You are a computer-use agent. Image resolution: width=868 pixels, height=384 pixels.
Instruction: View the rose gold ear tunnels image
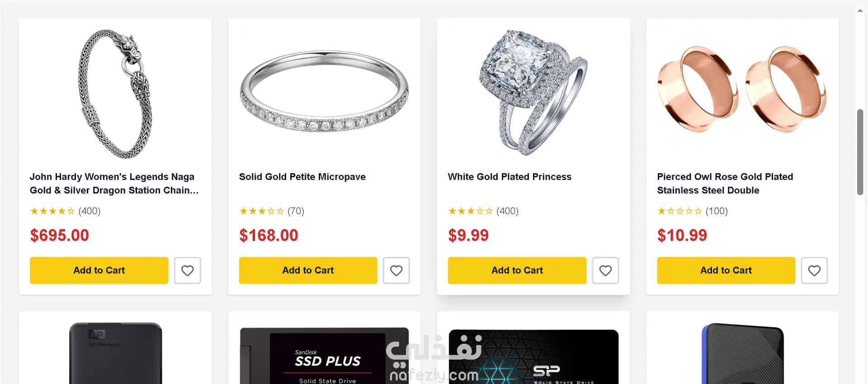click(742, 89)
